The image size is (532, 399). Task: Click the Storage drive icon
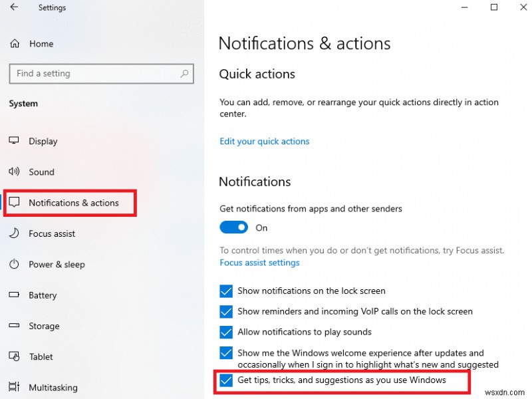point(14,325)
